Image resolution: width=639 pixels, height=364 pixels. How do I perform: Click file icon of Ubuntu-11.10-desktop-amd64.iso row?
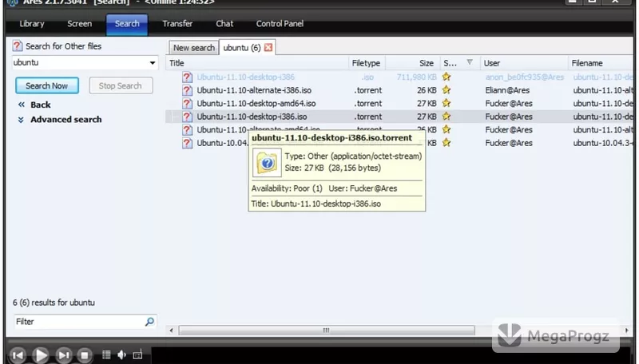point(187,104)
